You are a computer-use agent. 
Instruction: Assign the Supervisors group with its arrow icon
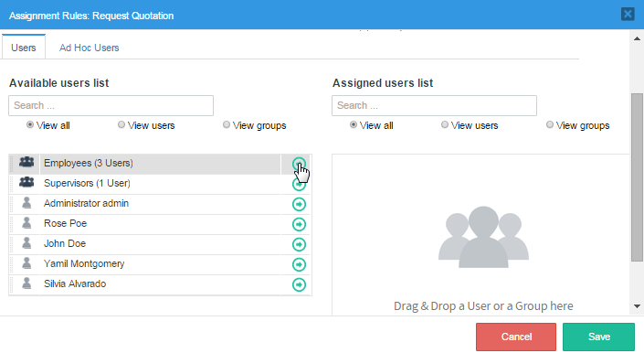[x=299, y=184]
